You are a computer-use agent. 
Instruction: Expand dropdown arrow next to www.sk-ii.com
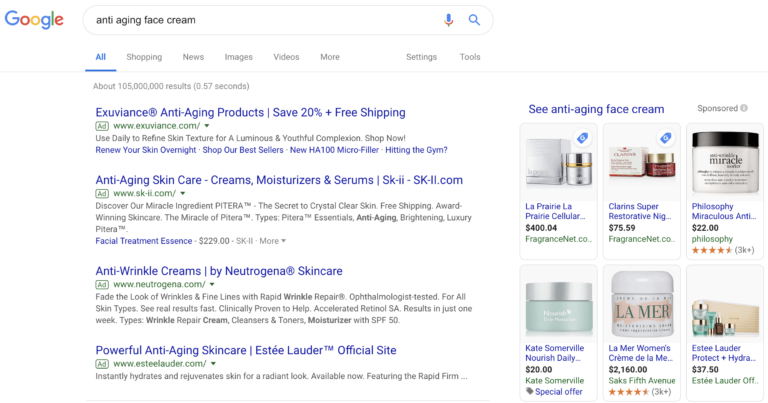[x=183, y=193]
